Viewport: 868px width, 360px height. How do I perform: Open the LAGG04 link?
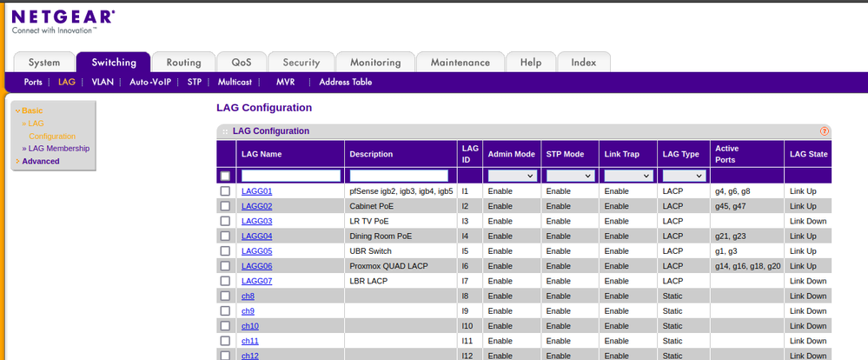[x=257, y=236]
